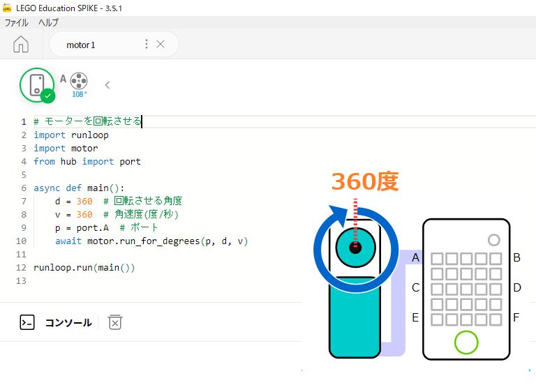Click the 'import motor' code line

click(66, 149)
